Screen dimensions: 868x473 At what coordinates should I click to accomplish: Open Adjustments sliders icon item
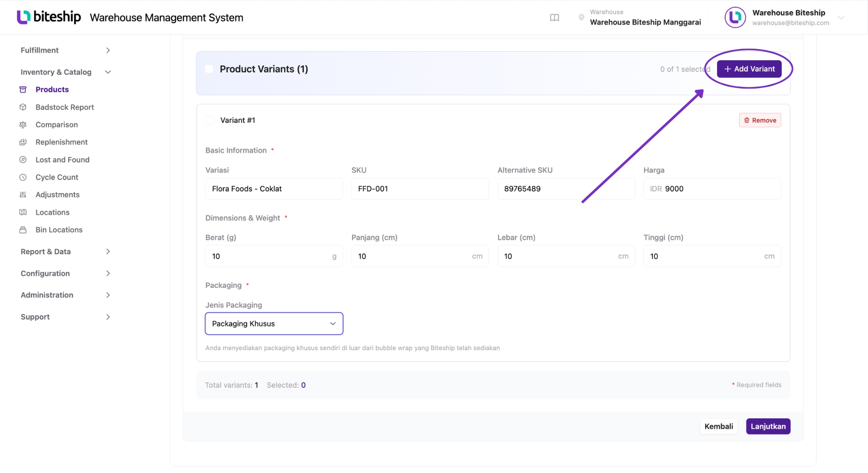pyautogui.click(x=57, y=195)
